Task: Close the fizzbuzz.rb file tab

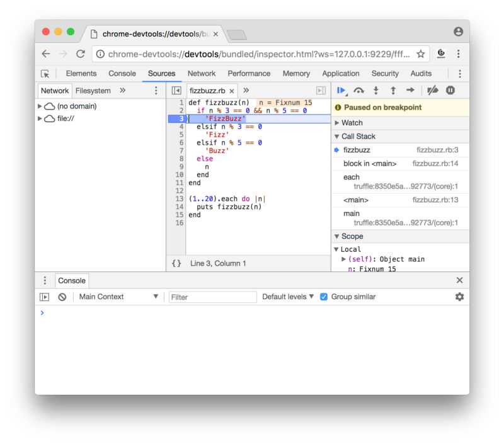Action: tap(232, 91)
